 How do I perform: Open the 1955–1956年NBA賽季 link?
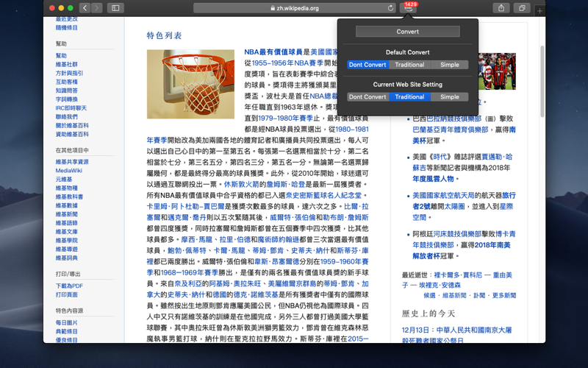(x=287, y=63)
